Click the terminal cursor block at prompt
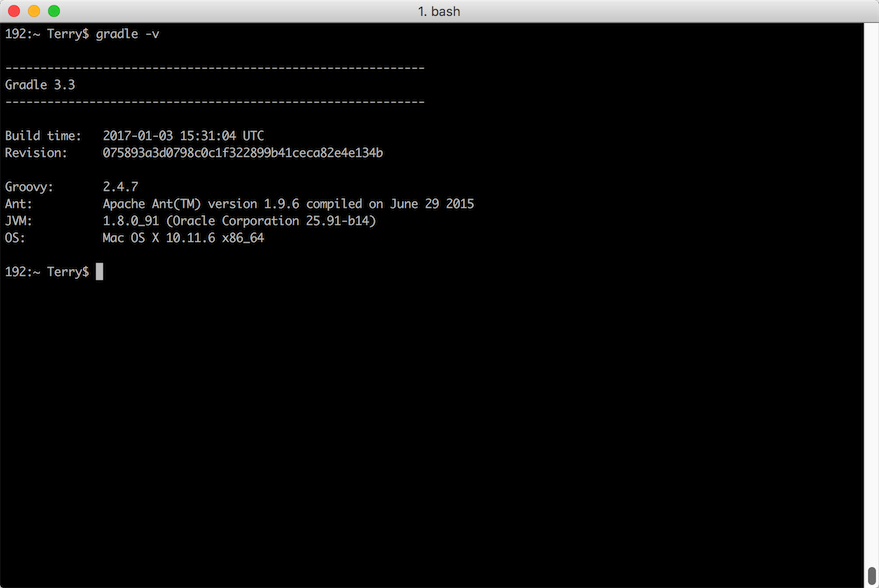The image size is (879, 588). pyautogui.click(x=99, y=272)
